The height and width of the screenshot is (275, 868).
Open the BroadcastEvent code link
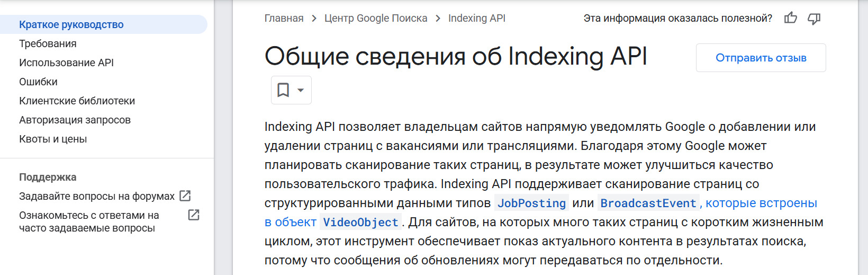pyautogui.click(x=648, y=203)
